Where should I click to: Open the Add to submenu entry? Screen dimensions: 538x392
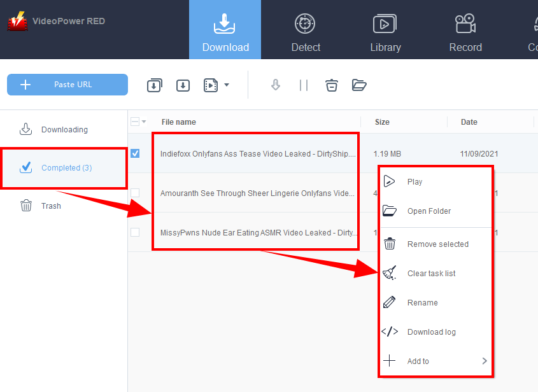[x=435, y=361]
